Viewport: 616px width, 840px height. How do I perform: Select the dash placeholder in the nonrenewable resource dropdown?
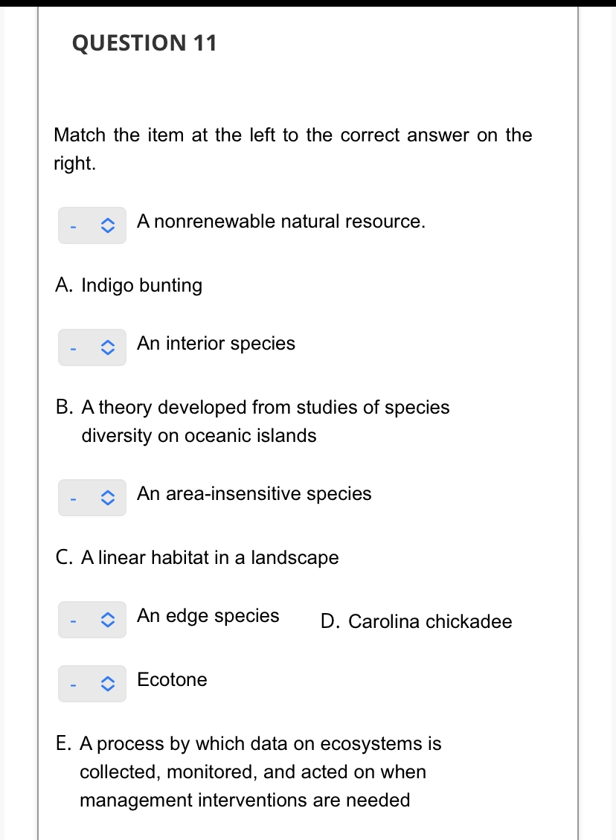[x=73, y=226]
